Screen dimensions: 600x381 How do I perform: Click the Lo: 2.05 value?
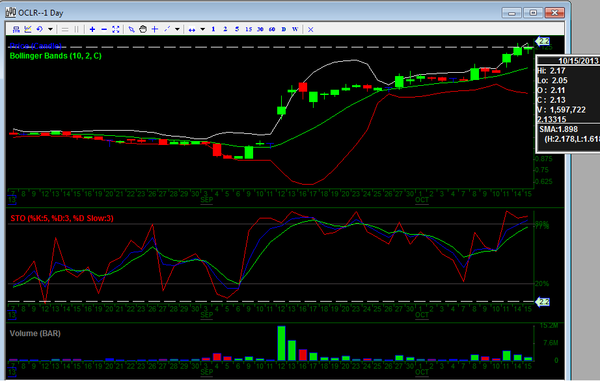click(552, 80)
